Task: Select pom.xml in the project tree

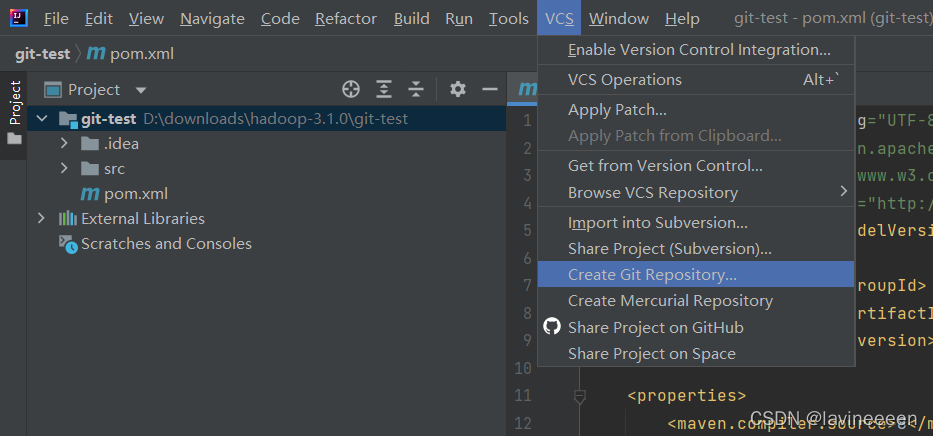Action: pyautogui.click(x=135, y=193)
